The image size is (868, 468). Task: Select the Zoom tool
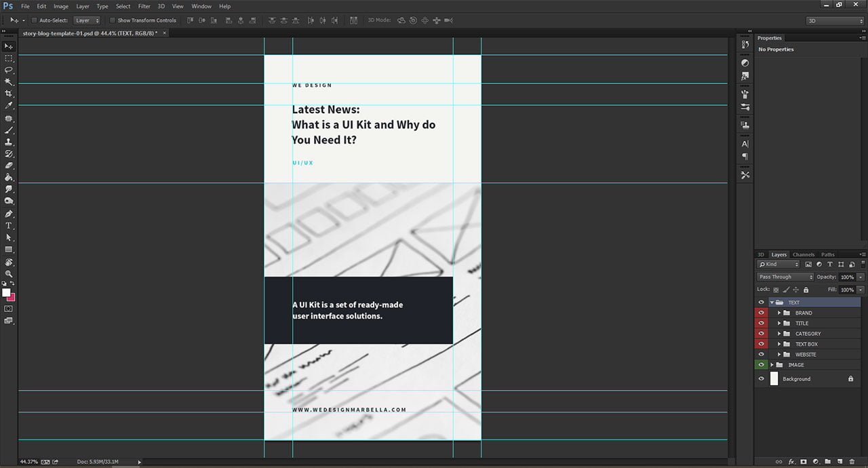pos(9,274)
